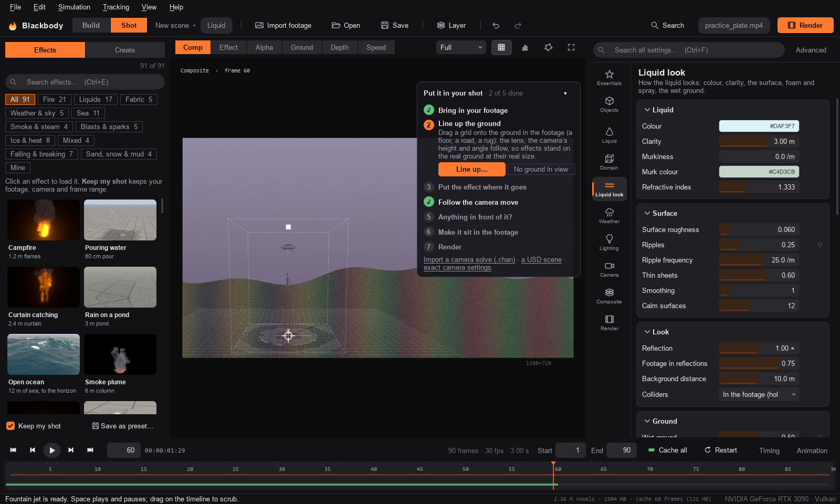Image resolution: width=840 pixels, height=504 pixels.
Task: Open the Liquid droplet section
Action: pos(609,135)
